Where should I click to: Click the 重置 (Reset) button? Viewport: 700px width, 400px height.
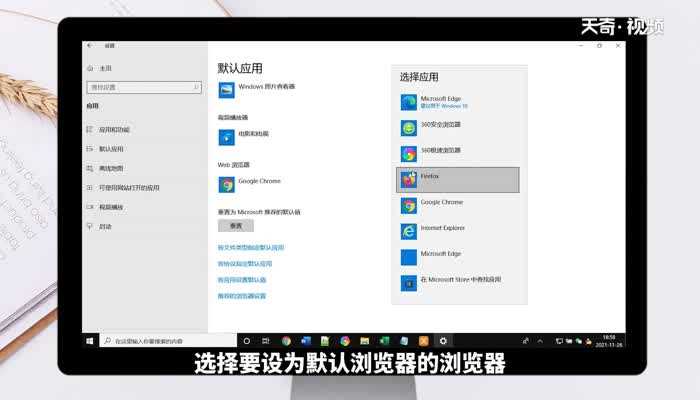tap(236, 226)
